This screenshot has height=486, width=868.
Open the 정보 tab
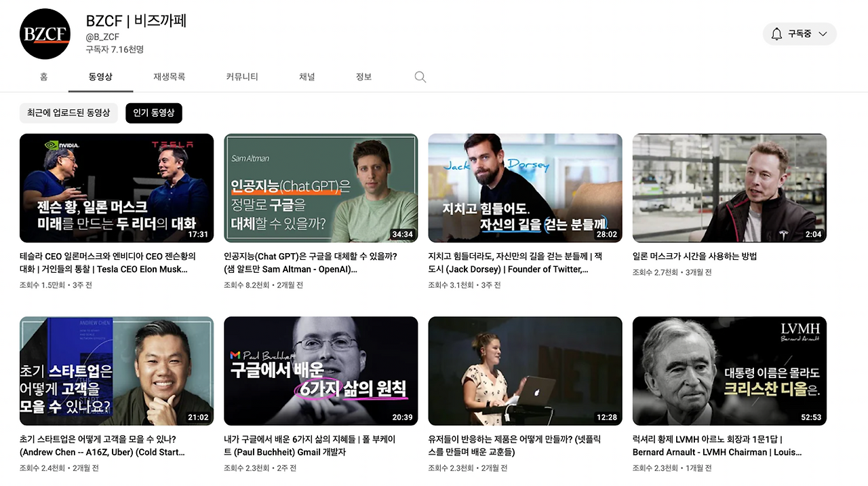click(x=364, y=77)
